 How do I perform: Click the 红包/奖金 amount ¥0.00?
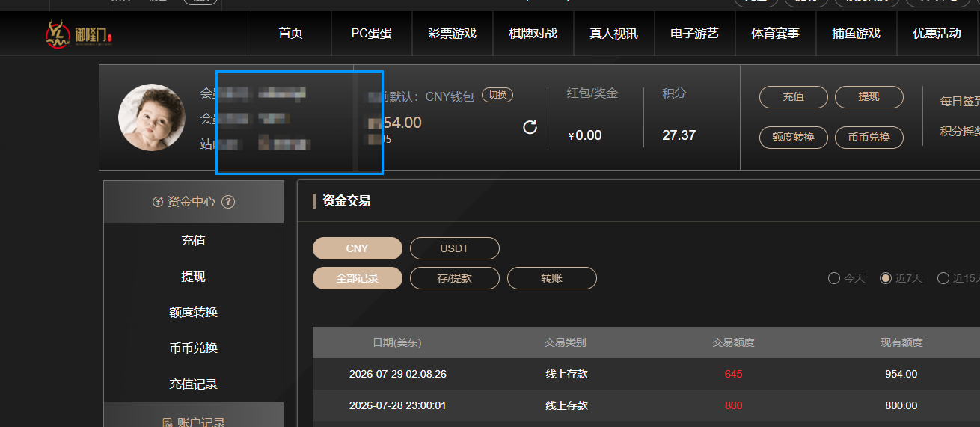click(x=585, y=135)
